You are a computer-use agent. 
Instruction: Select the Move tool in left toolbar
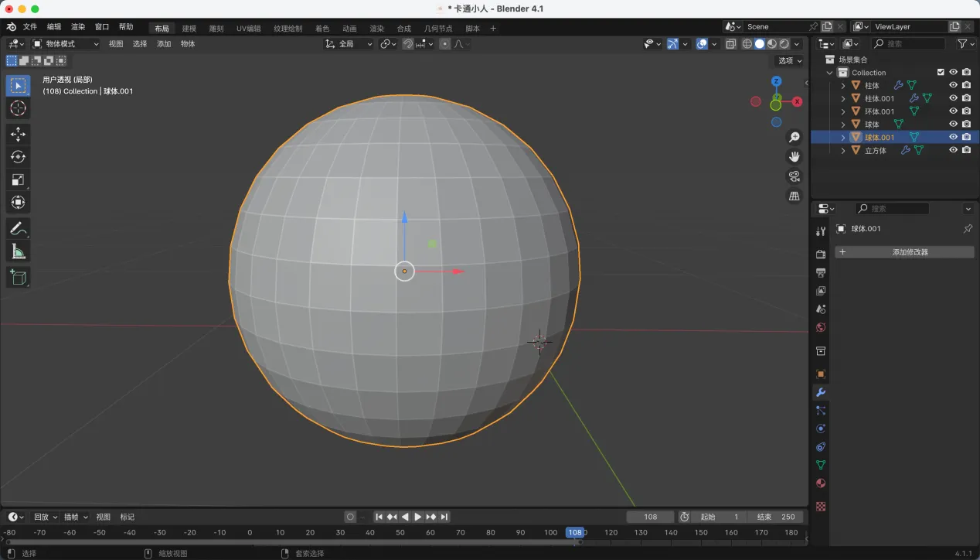(18, 135)
